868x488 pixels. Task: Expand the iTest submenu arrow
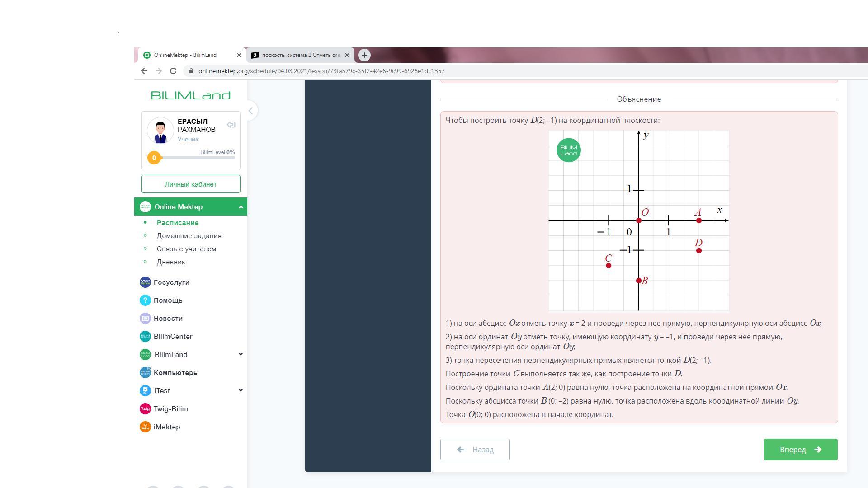241,390
